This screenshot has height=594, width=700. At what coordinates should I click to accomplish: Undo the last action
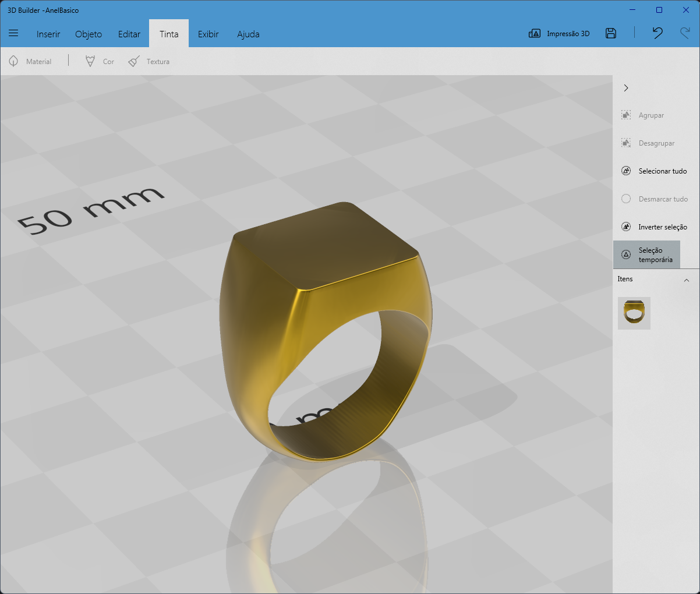click(657, 33)
